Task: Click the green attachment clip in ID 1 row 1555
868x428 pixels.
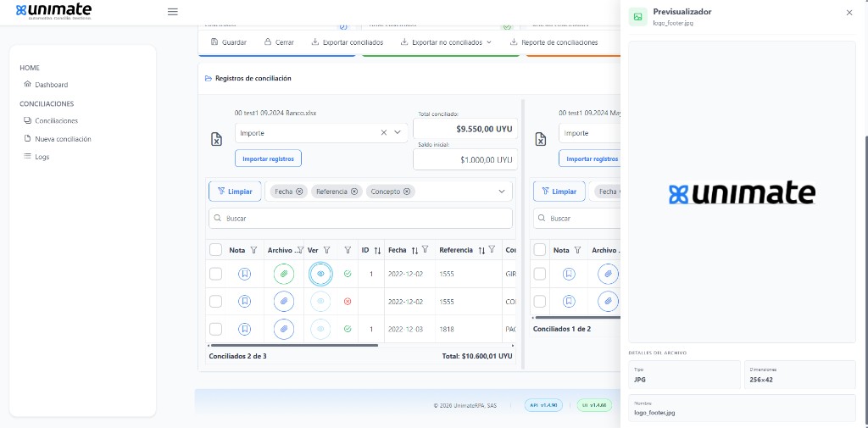Action: [284, 274]
